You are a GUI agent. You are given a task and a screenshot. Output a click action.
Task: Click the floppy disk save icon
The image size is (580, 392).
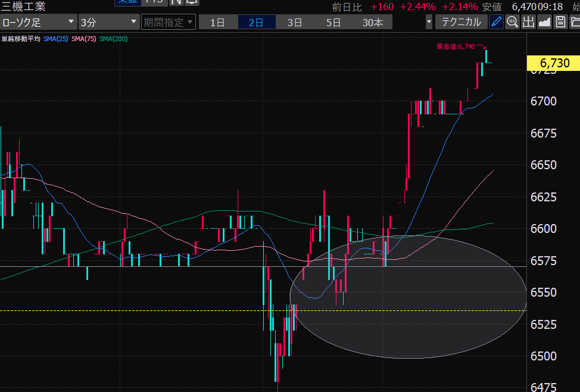[x=560, y=23]
